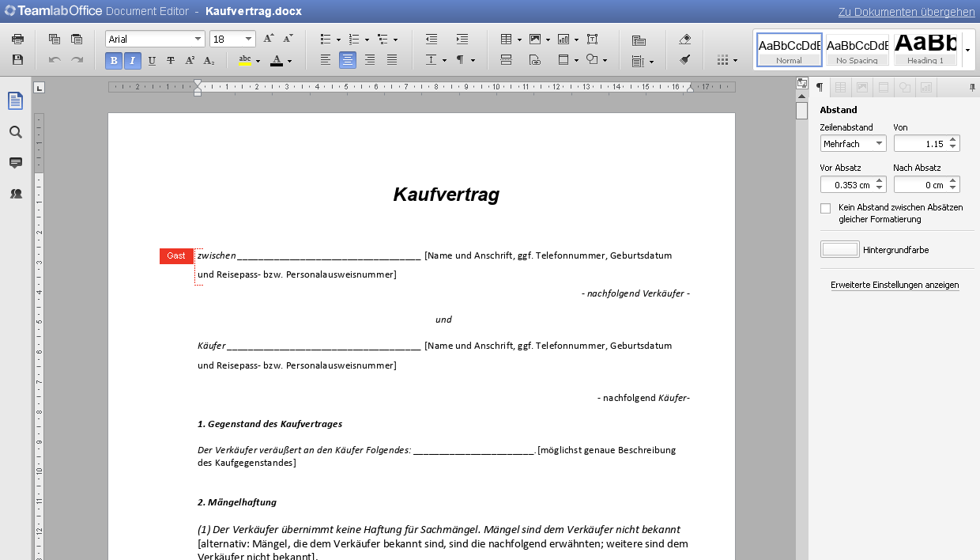980x560 pixels.
Task: Enable no spacing between same-format paragraphs
Action: [825, 208]
